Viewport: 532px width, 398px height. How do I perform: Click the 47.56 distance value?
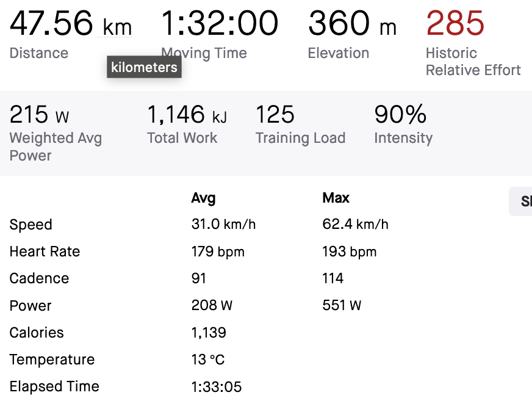coord(51,24)
